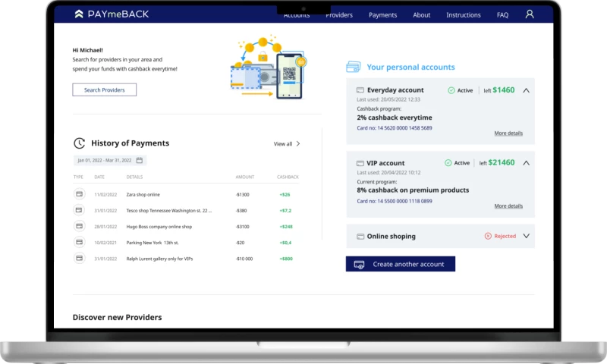This screenshot has height=364, width=607.
Task: Expand the Online shoping account
Action: pos(526,236)
